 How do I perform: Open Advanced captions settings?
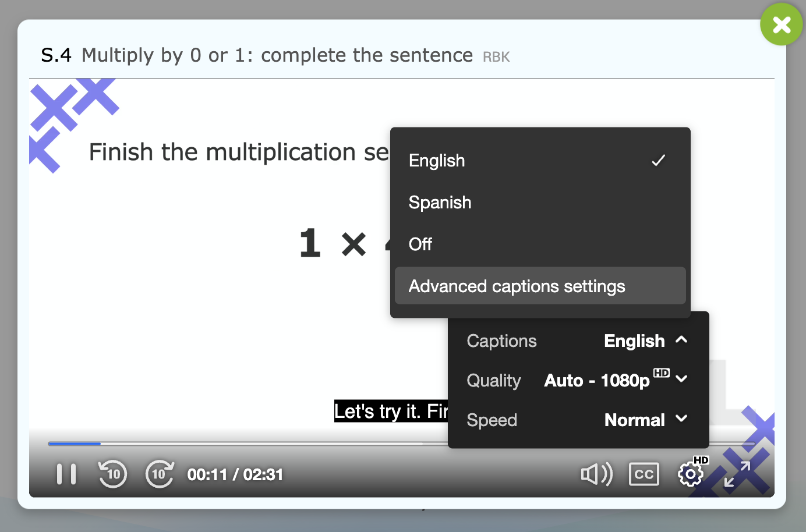pyautogui.click(x=517, y=286)
